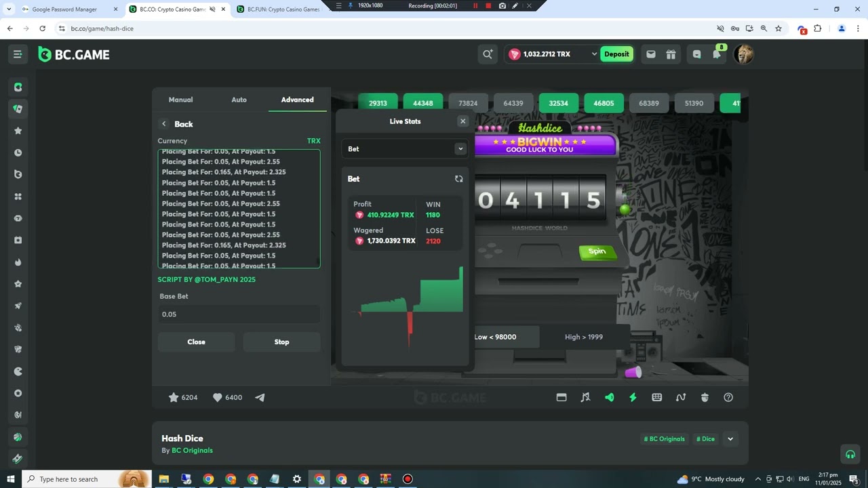
Task: Open notifications bell with 8 badge
Action: pos(717,54)
